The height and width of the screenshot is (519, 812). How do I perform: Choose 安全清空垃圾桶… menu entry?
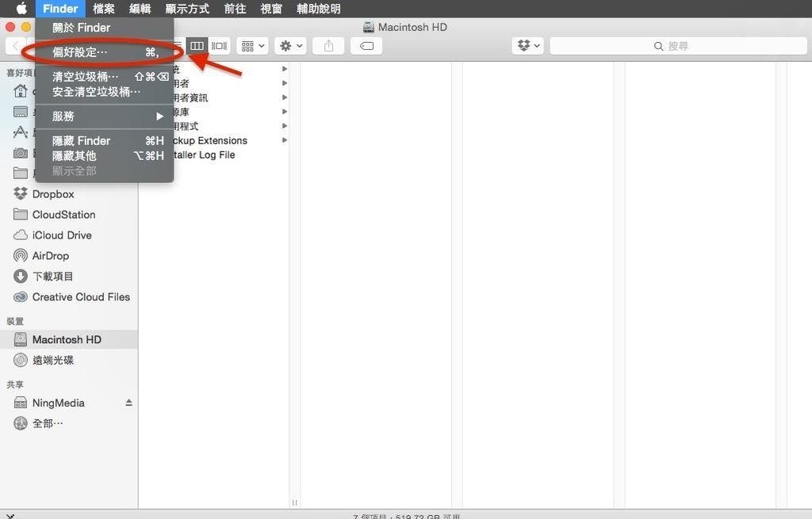point(105,92)
